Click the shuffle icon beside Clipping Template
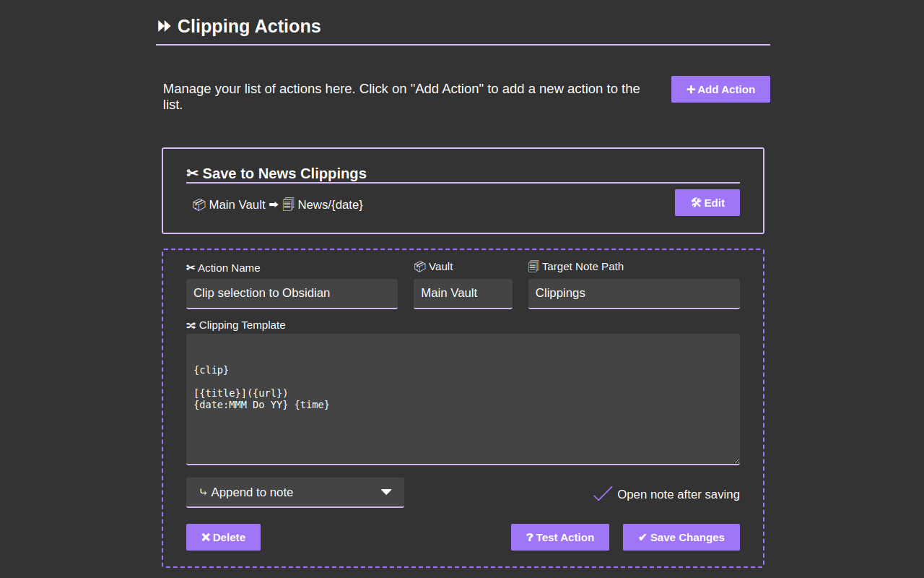 point(191,326)
